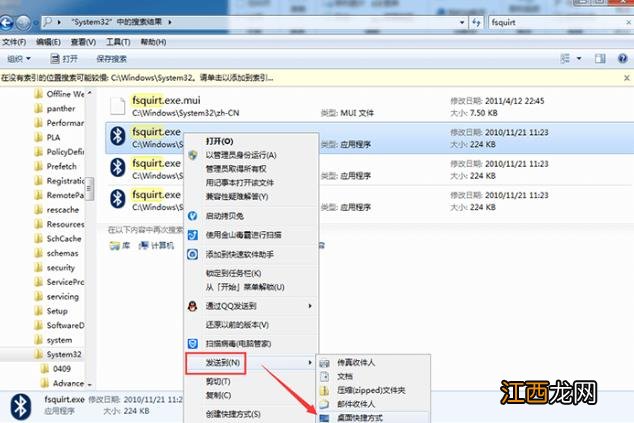
Task: Click the 快速软件助手 icon in context menu
Action: (192, 254)
